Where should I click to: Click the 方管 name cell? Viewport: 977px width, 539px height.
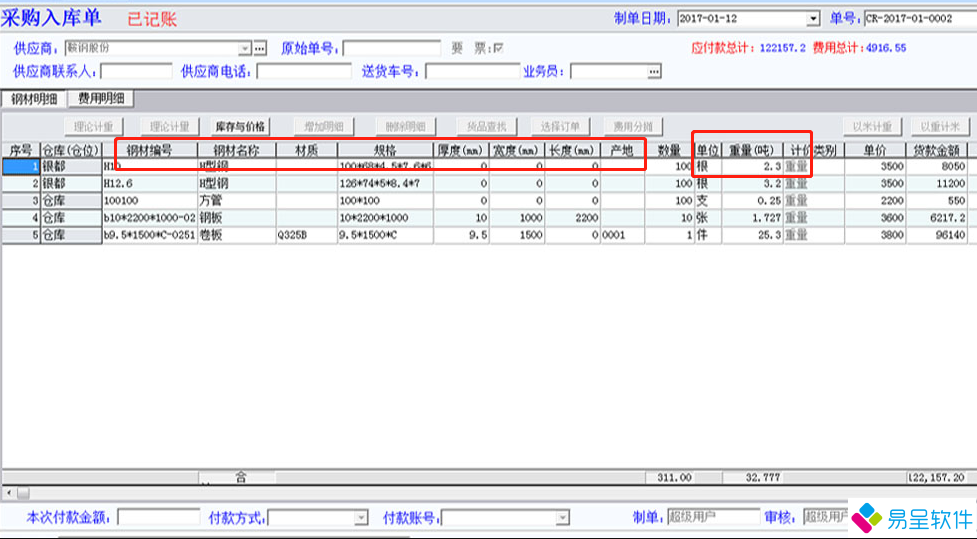(x=237, y=201)
